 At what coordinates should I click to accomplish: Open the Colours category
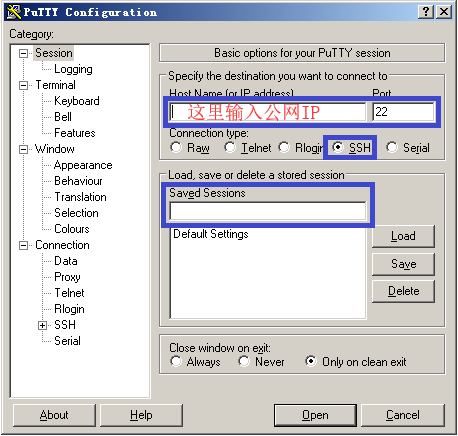coord(72,229)
